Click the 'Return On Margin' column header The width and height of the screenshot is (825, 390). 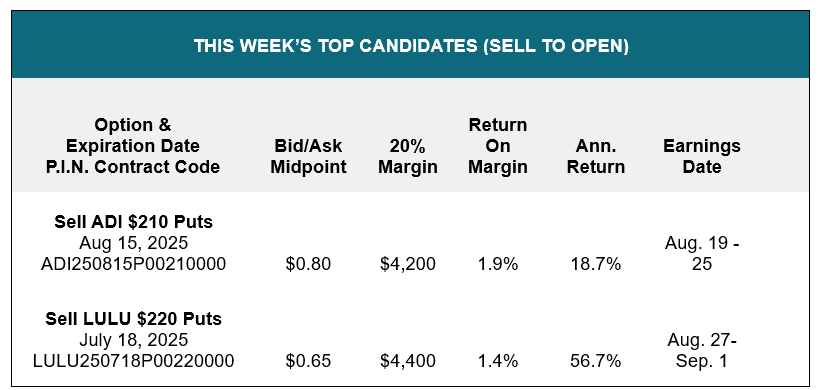[x=498, y=146]
